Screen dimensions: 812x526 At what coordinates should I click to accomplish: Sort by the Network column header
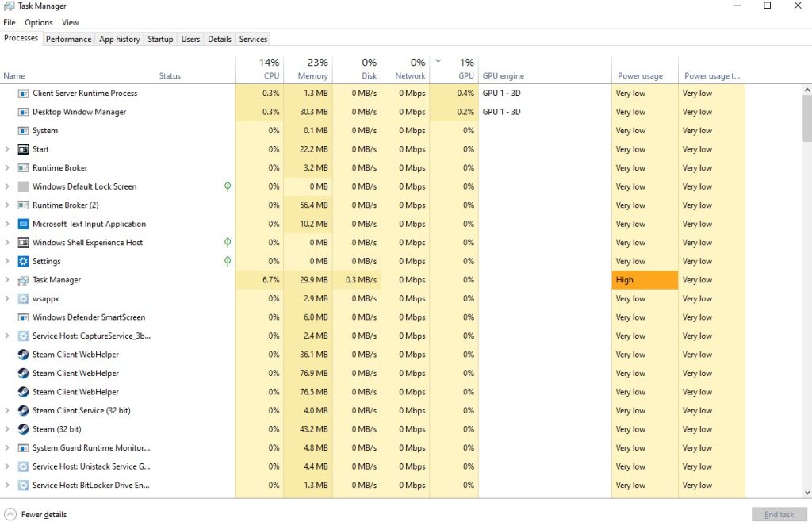[x=405, y=70]
